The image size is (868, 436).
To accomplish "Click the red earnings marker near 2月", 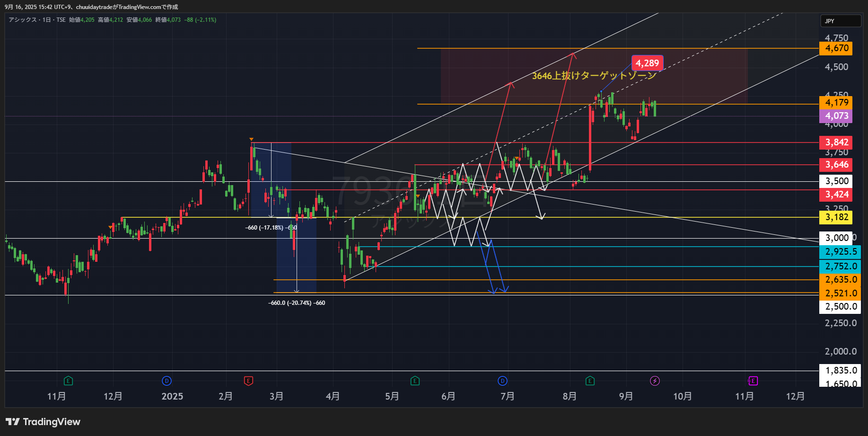I will 248,381.
